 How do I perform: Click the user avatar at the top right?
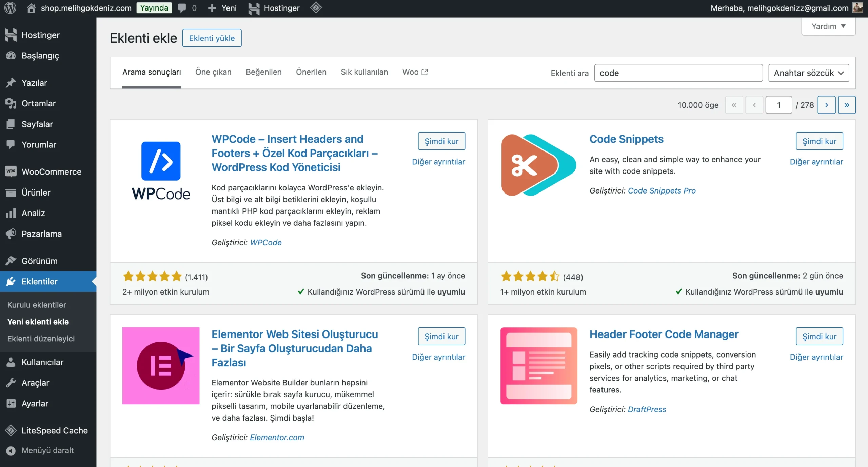click(857, 7)
